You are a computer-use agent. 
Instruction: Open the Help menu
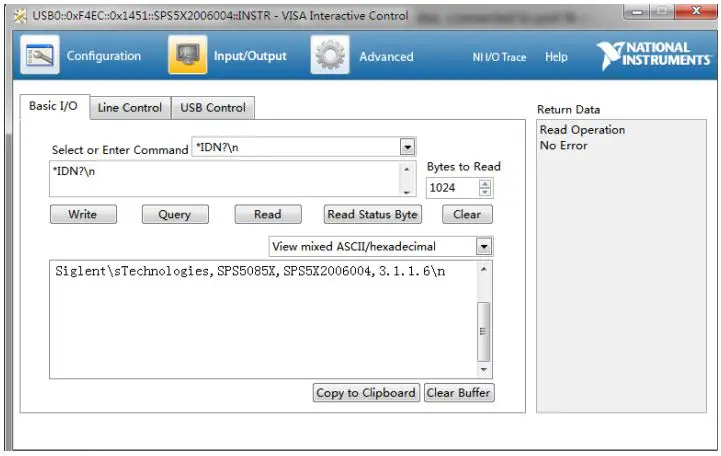(x=556, y=57)
